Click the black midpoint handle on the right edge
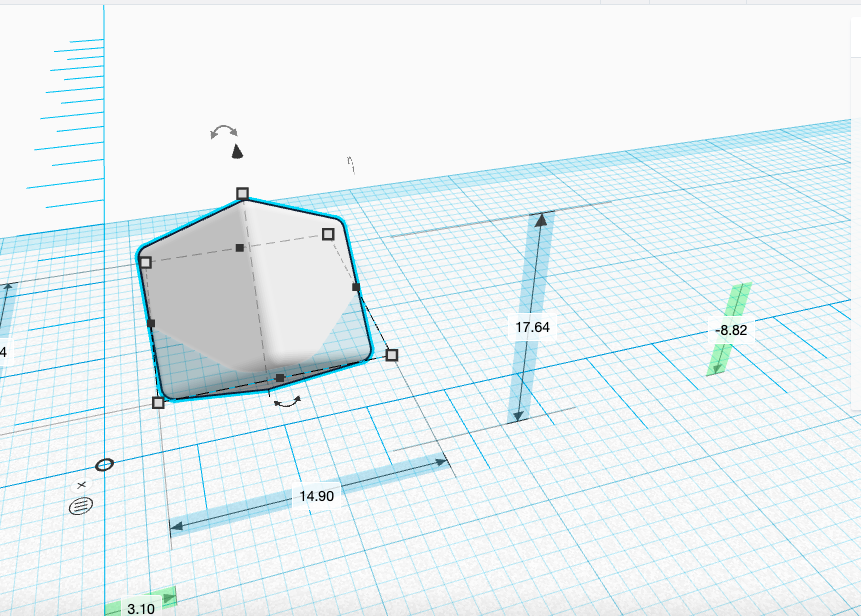This screenshot has width=861, height=616. click(356, 287)
